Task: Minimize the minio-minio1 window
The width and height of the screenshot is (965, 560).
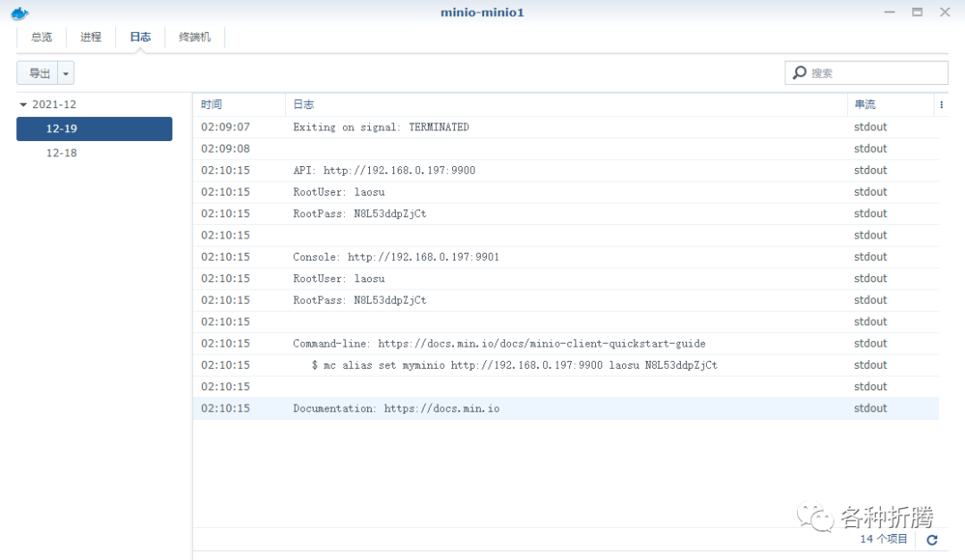Action: (x=889, y=13)
